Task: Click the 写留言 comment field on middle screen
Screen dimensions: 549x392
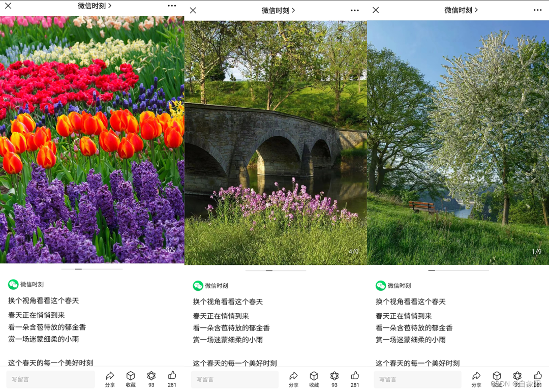Action: pyautogui.click(x=234, y=379)
